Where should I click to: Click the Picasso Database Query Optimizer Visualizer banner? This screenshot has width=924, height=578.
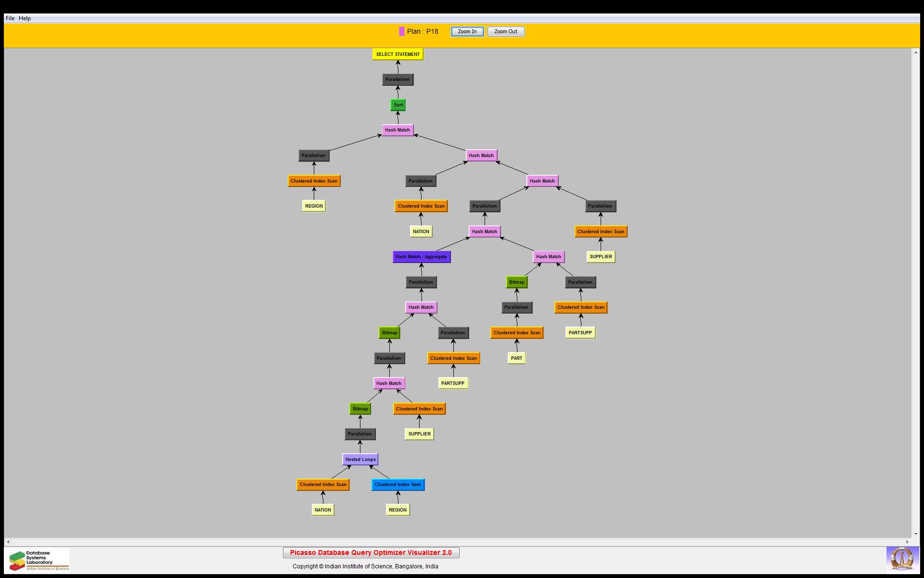click(x=371, y=552)
